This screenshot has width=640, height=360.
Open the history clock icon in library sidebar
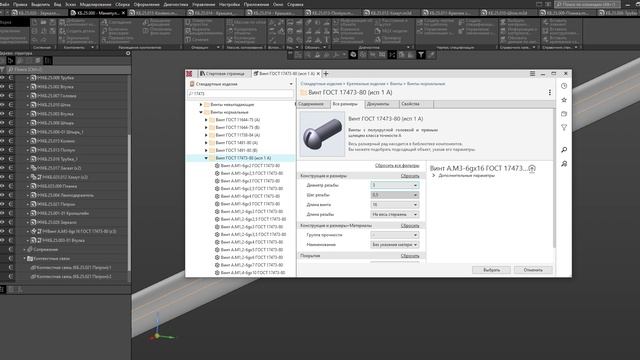[x=564, y=86]
